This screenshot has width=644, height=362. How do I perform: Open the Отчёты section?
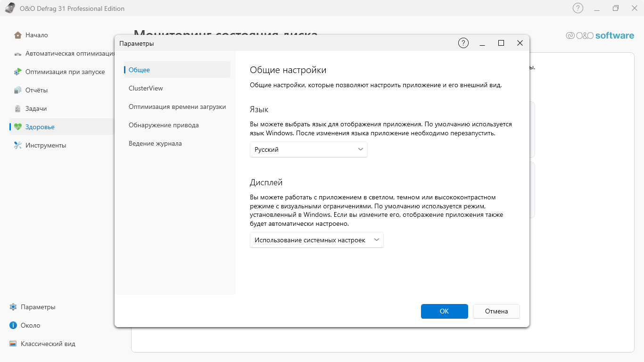point(62,90)
